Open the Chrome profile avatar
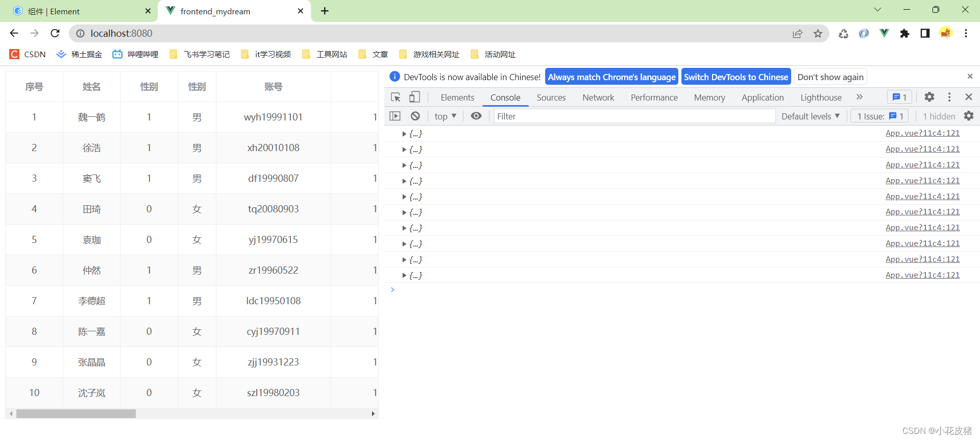The height and width of the screenshot is (440, 980). coord(945,33)
